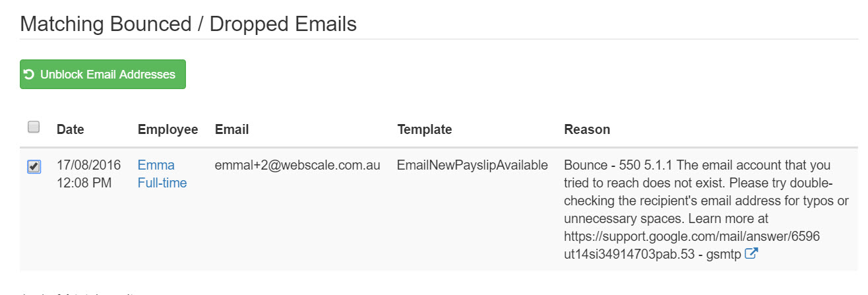
Task: Sort by the Date column header
Action: pos(71,129)
